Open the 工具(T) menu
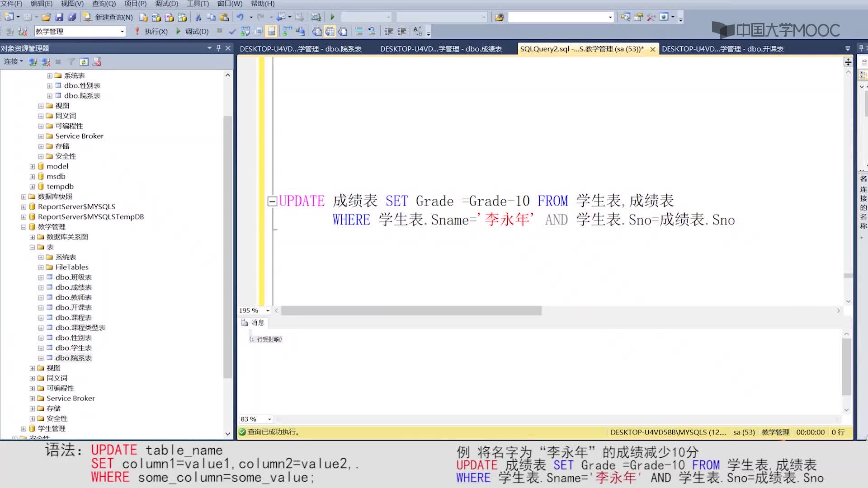The width and height of the screenshot is (868, 488). click(x=198, y=4)
